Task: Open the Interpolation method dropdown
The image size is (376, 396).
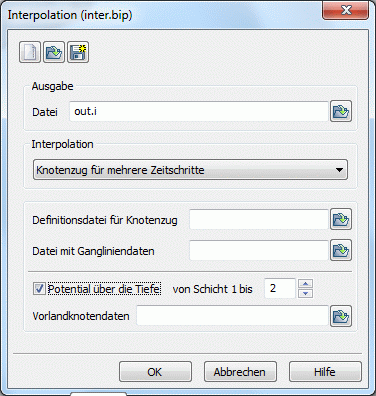Action: [x=190, y=170]
